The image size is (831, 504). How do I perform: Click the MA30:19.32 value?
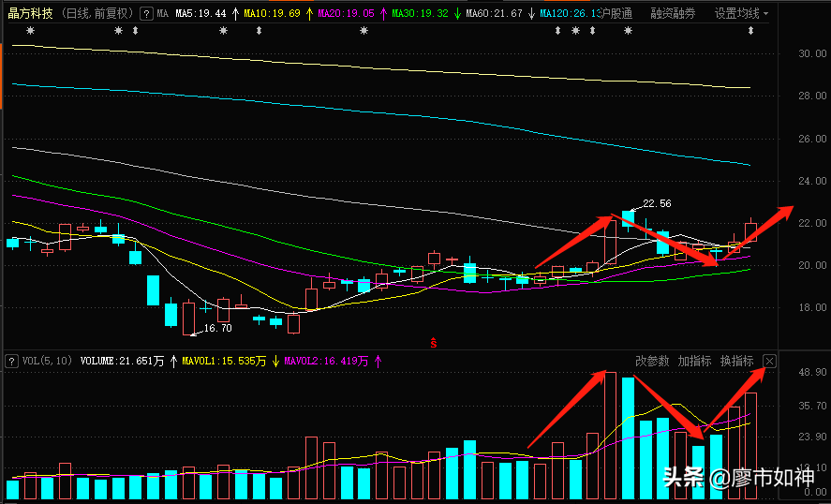[x=421, y=13]
